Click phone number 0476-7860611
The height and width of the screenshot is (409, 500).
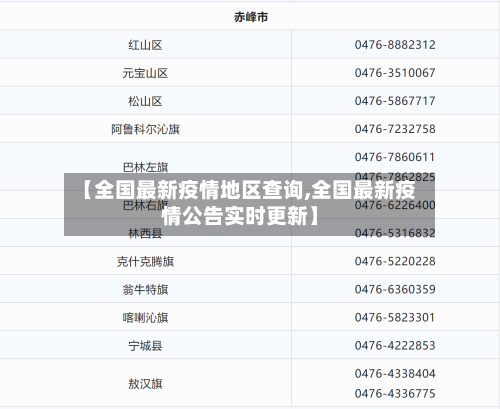click(395, 157)
